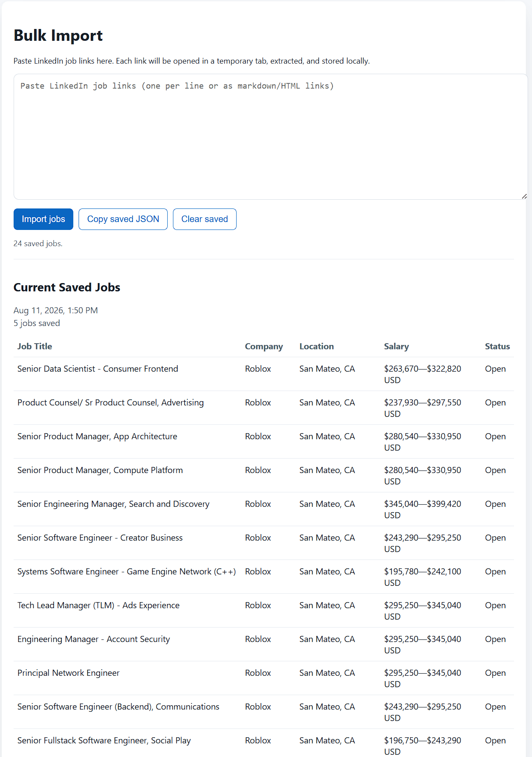
Task: Click the 'Aug 11, 2026, 1:50 PM' timestamp
Action: (x=56, y=310)
